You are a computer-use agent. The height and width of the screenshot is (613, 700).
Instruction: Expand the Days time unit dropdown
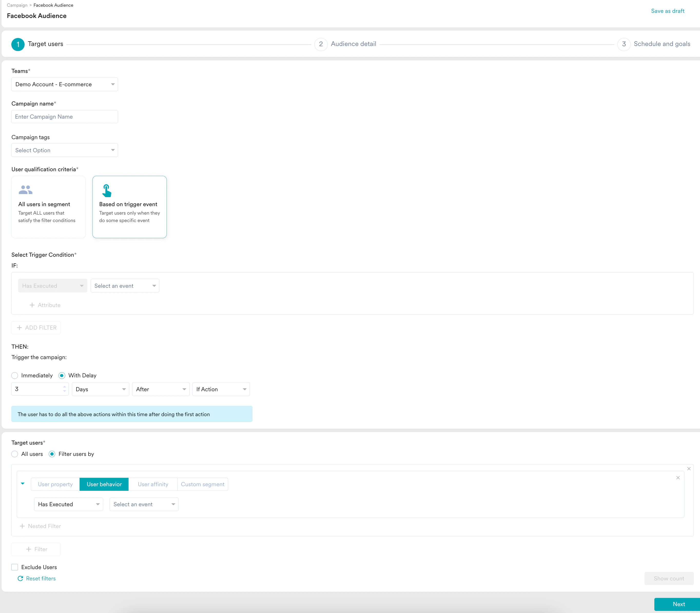pos(100,389)
